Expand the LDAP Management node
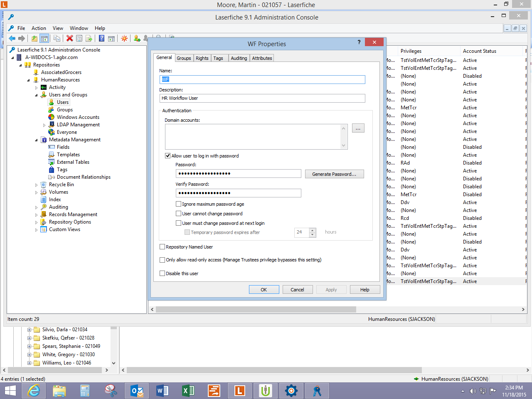 (x=44, y=125)
